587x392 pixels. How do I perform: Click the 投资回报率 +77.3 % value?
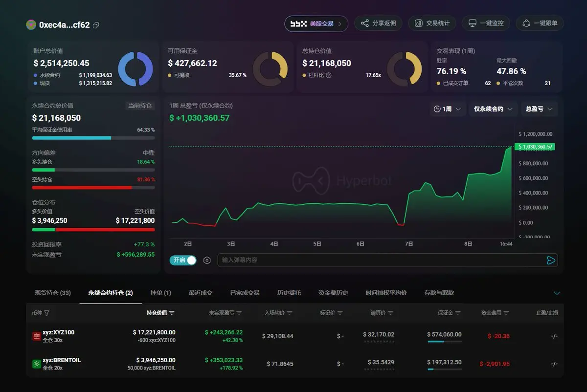click(x=144, y=244)
